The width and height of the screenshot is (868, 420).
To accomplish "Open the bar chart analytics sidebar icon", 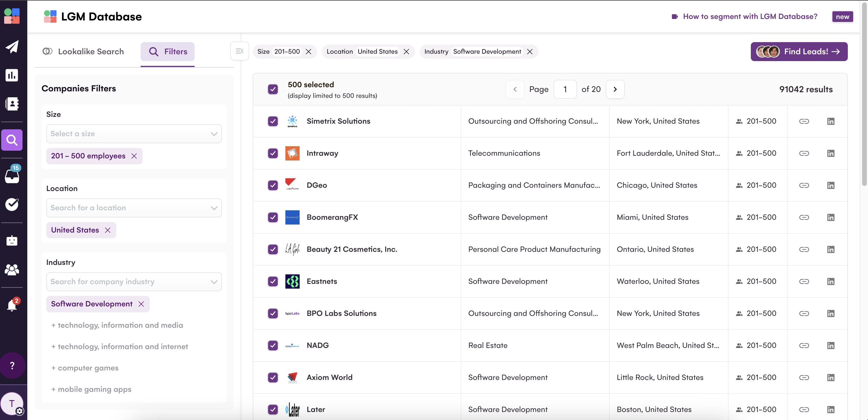I will [12, 75].
